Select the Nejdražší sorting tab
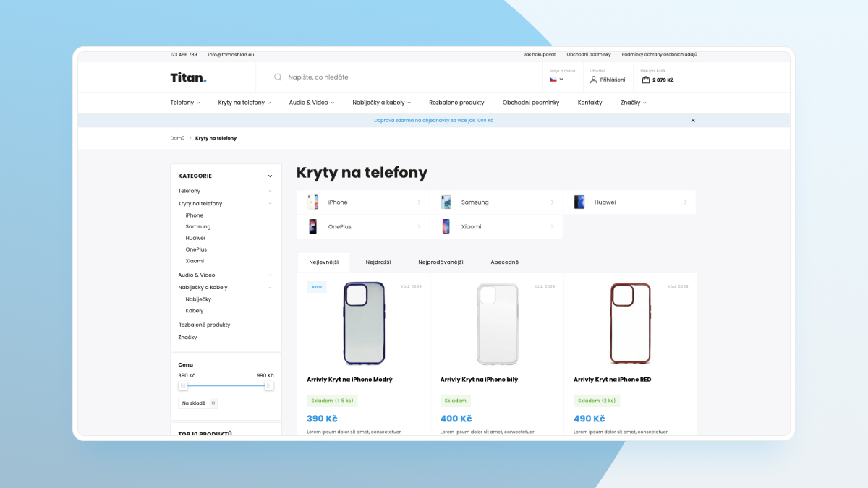 pyautogui.click(x=378, y=262)
